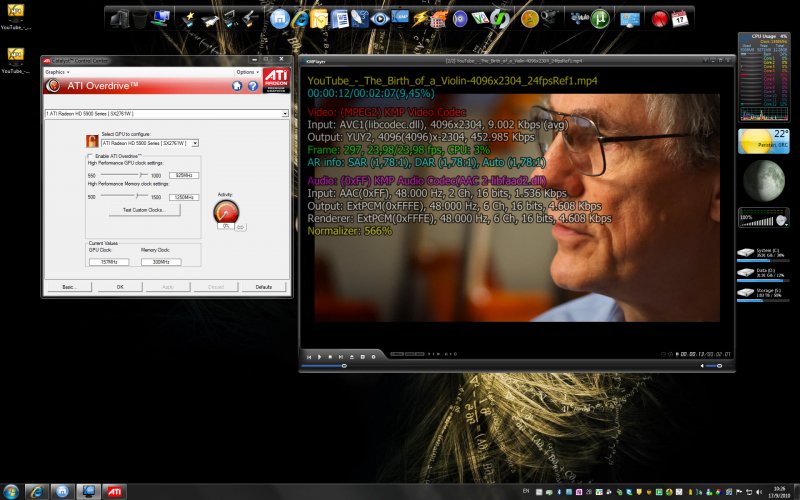Screen dimensions: 800x500
Task: Launch Internet Explorer from the top dock
Action: pyautogui.click(x=301, y=19)
